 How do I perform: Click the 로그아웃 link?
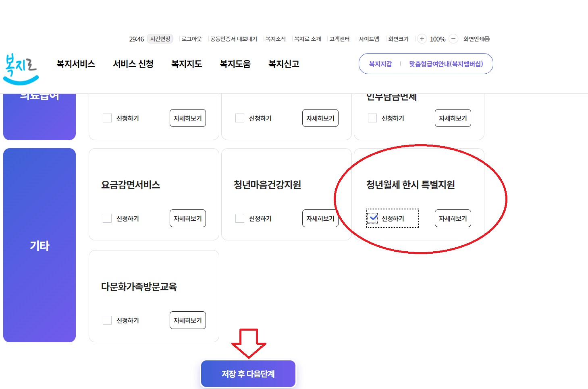pyautogui.click(x=191, y=39)
